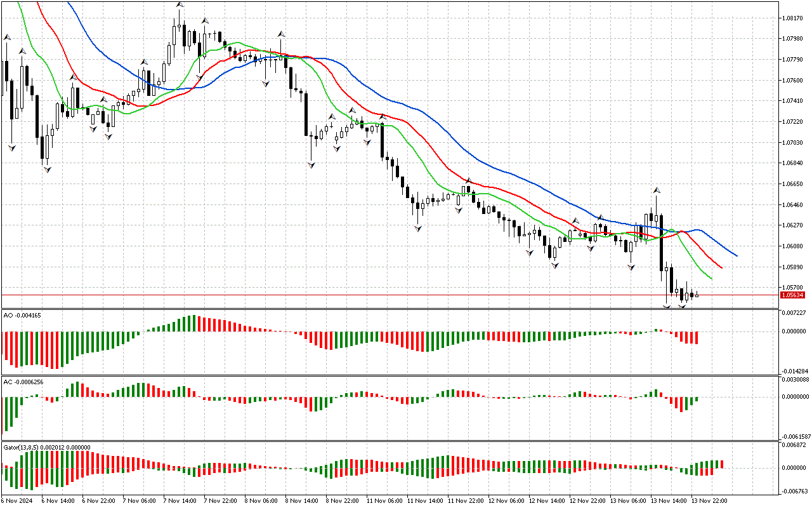The height and width of the screenshot is (508, 812).
Task: Click the 7 Nov 22:00 time label
Action: (221, 500)
